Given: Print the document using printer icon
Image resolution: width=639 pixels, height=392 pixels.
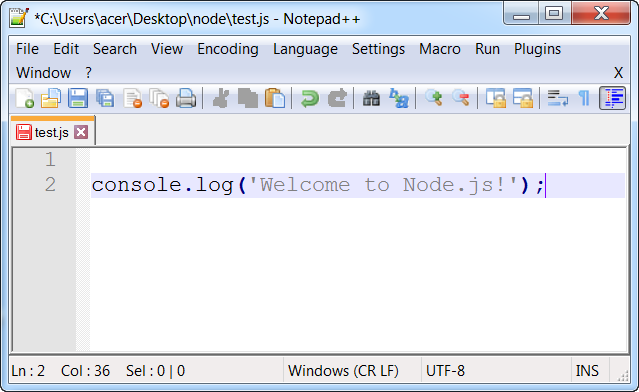Looking at the screenshot, I should pos(186,98).
